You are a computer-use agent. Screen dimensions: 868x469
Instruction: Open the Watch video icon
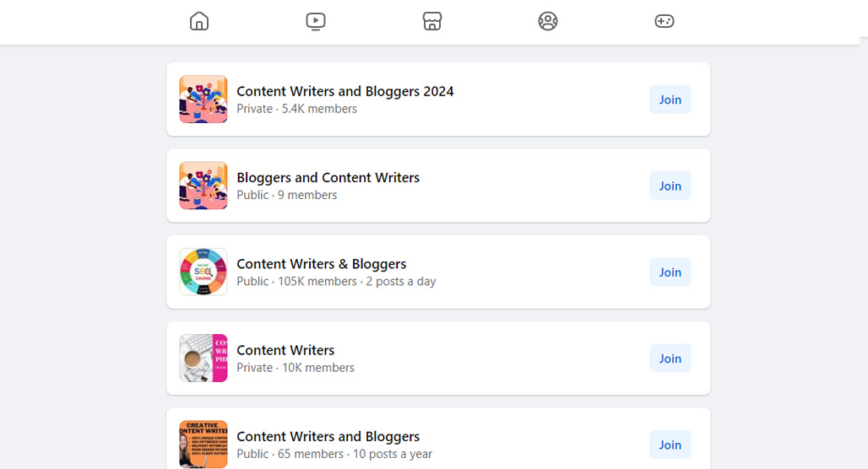click(316, 21)
